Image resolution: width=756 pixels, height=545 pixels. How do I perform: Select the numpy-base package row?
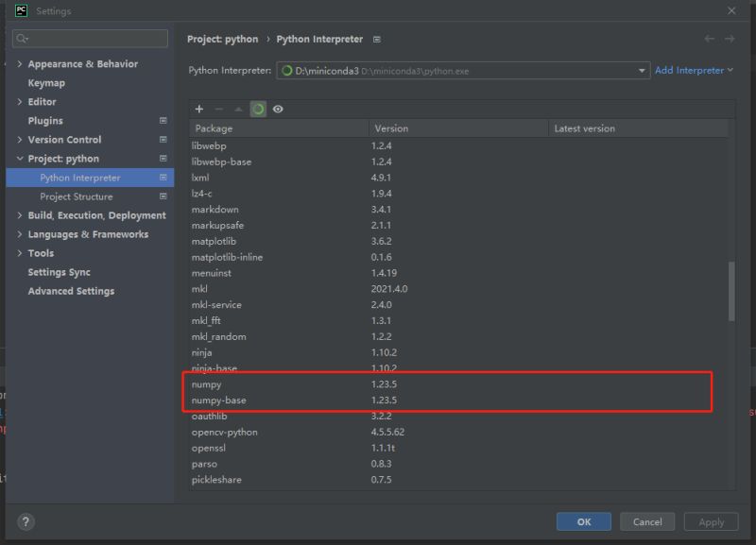[458, 400]
